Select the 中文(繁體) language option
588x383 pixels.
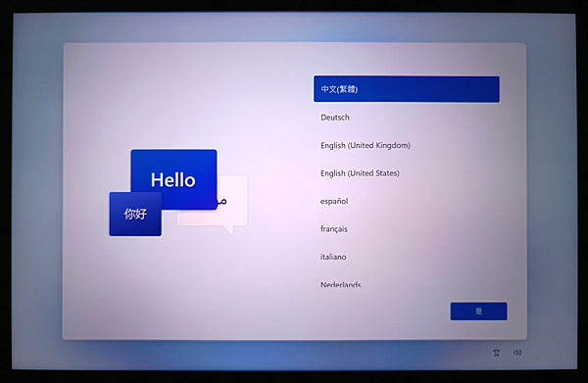click(406, 89)
